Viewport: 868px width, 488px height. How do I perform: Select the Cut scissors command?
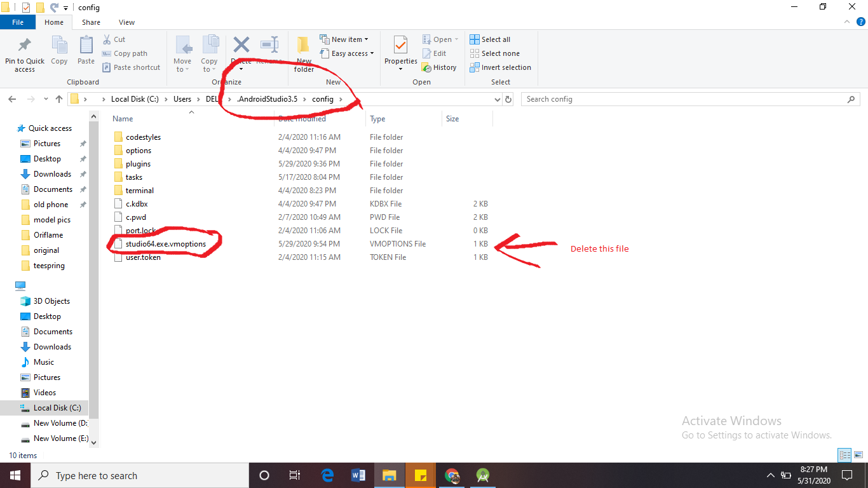114,39
